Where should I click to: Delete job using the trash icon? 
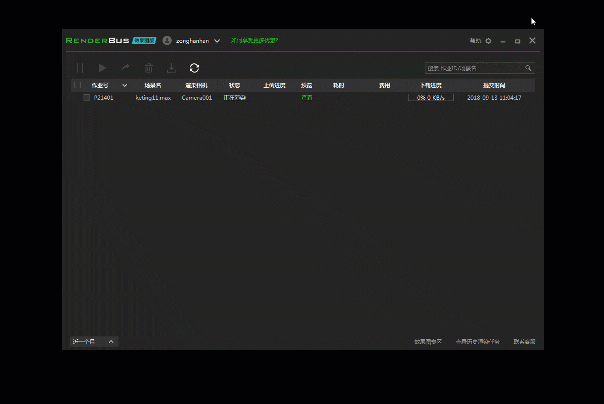149,68
